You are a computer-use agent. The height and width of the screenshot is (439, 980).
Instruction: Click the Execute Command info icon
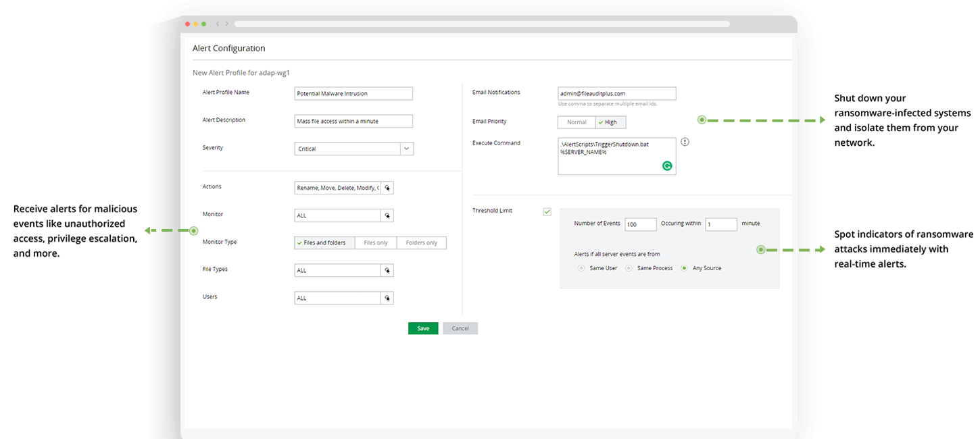pos(685,142)
